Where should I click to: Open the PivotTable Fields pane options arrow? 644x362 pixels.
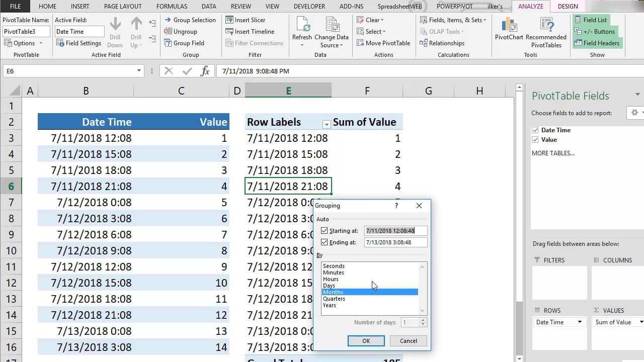[637, 95]
